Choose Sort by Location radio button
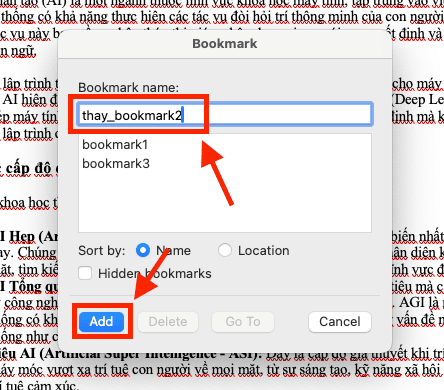Viewport: 444px width, 390px height. click(225, 250)
